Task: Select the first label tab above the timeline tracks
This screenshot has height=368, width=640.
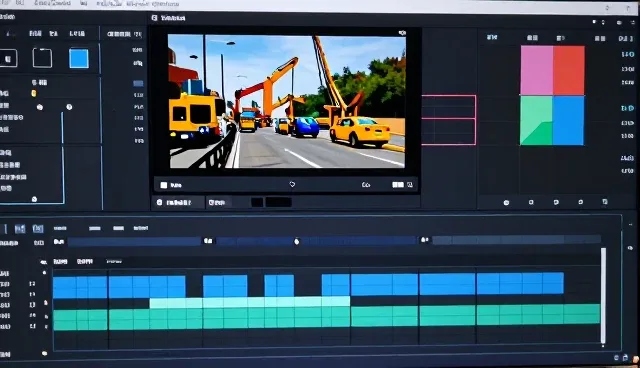Action: [x=60, y=262]
